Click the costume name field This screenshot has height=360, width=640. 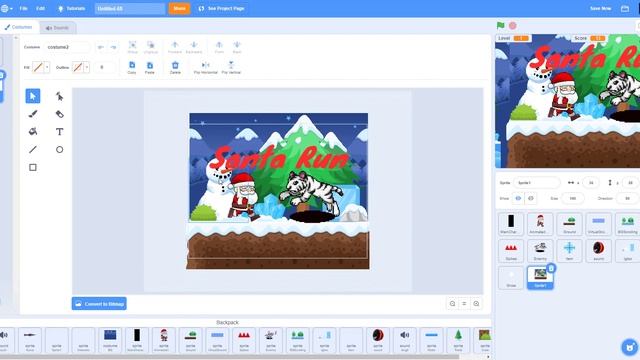click(x=67, y=47)
